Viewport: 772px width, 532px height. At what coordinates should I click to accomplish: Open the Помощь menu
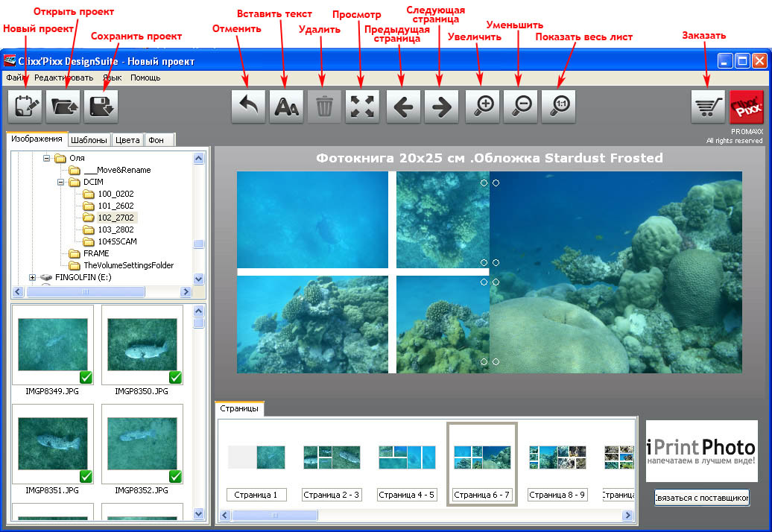[x=145, y=77]
